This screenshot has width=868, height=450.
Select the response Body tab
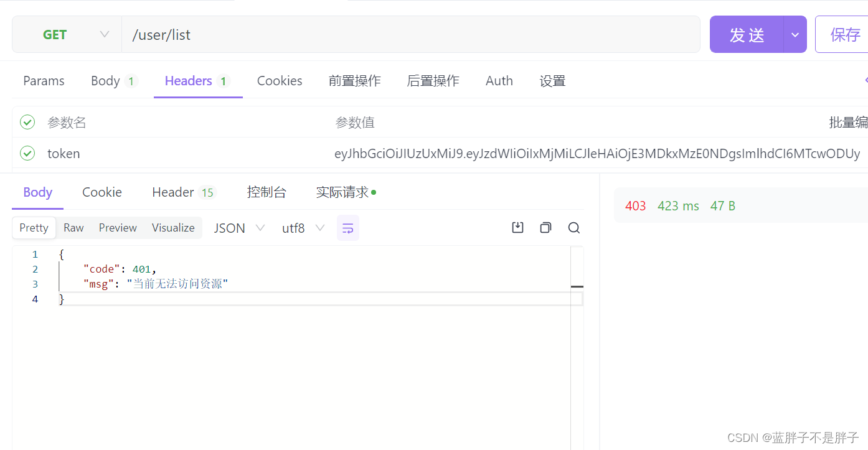37,192
